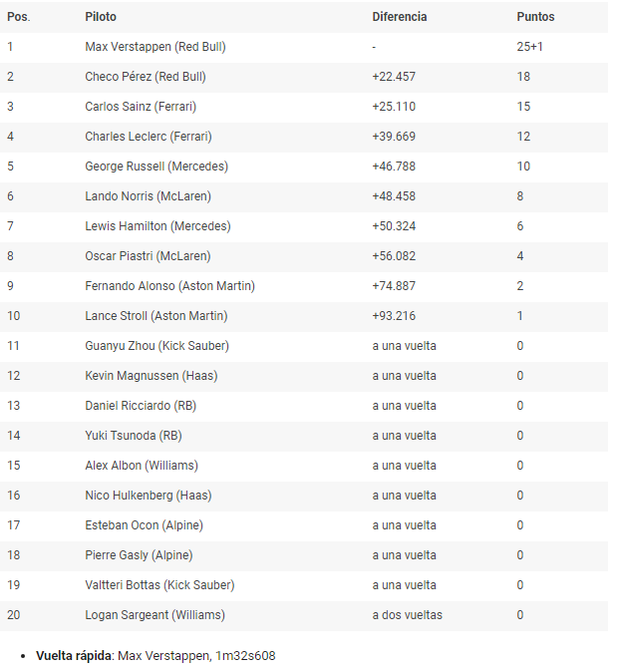Click Lewis Hamilton's time +50.324

click(394, 226)
